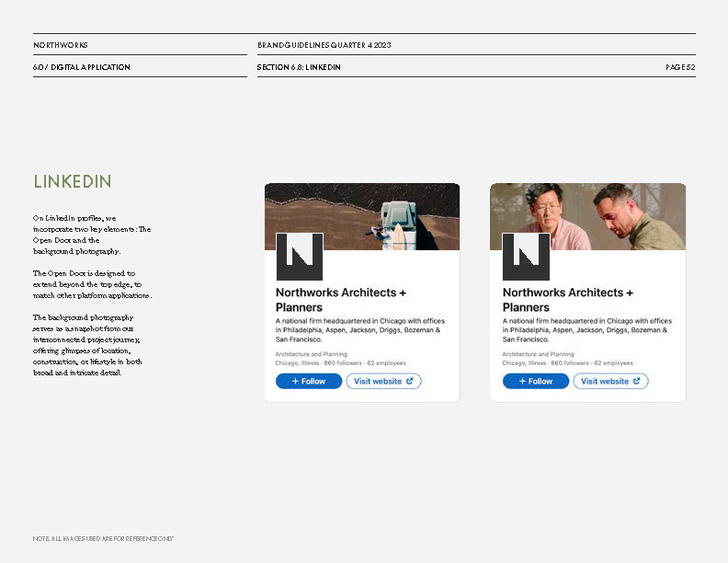The width and height of the screenshot is (728, 563).
Task: Click 860 followers line in left card
Action: (x=341, y=362)
